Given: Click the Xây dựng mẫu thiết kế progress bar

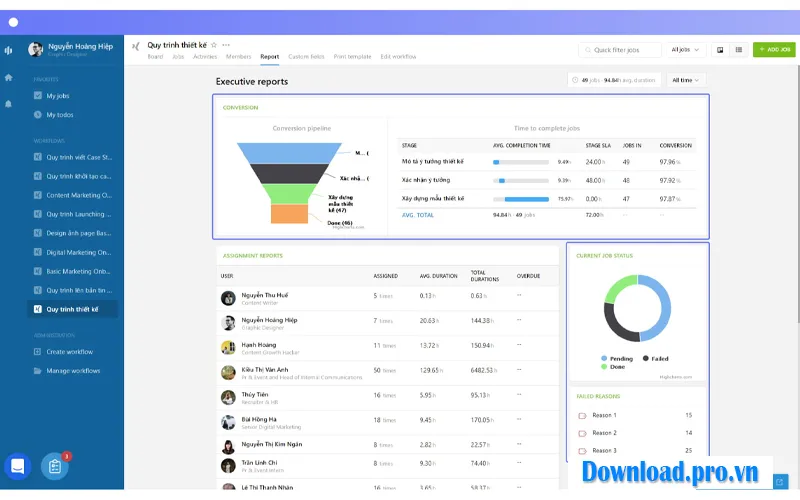Looking at the screenshot, I should [x=521, y=199].
